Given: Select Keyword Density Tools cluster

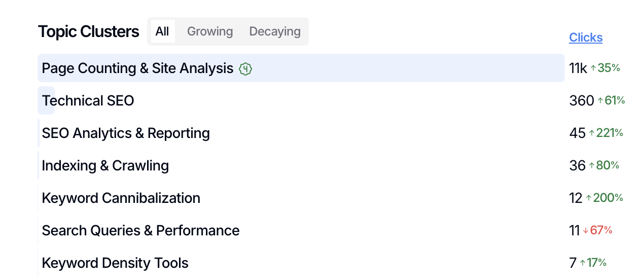Looking at the screenshot, I should (x=115, y=263).
